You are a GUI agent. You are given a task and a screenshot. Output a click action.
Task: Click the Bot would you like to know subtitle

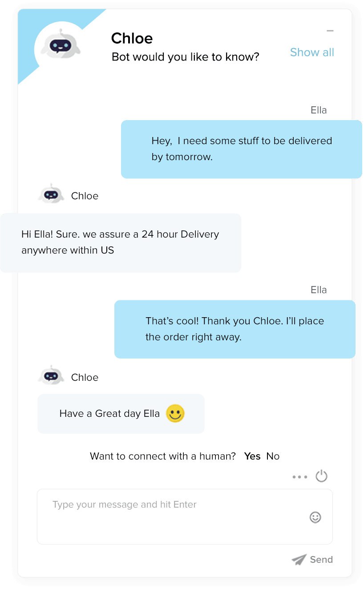coord(186,57)
